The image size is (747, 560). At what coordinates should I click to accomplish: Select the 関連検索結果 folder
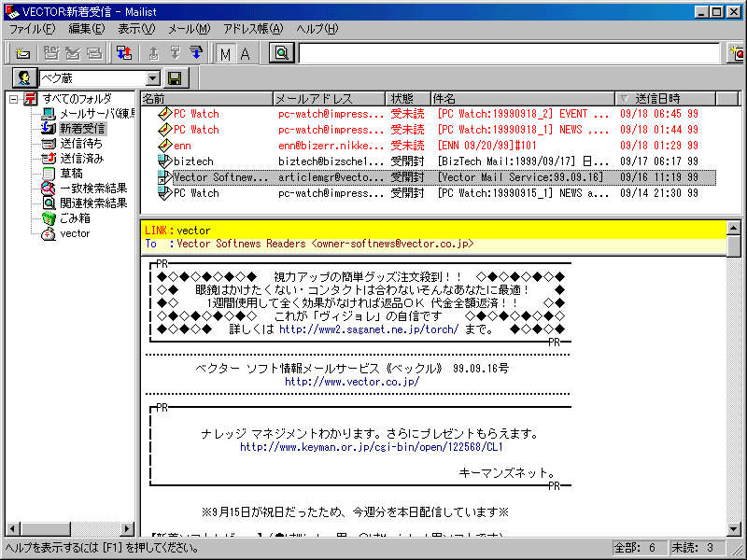(x=93, y=203)
